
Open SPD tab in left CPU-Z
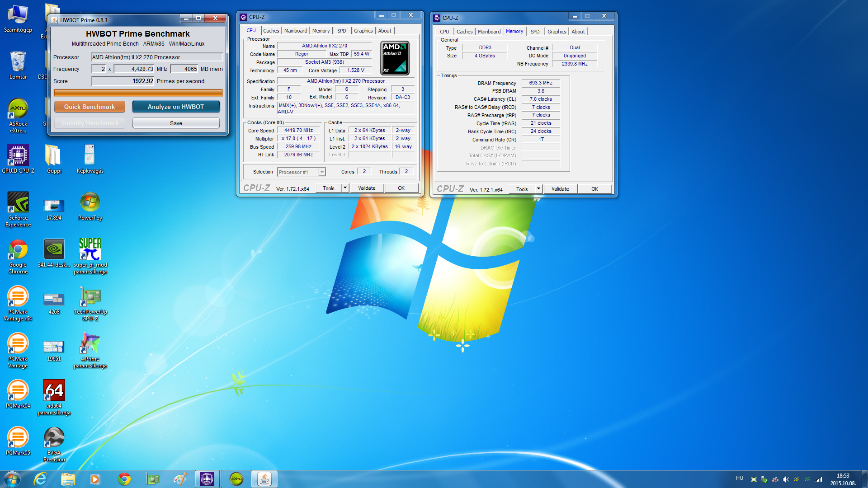(x=342, y=31)
